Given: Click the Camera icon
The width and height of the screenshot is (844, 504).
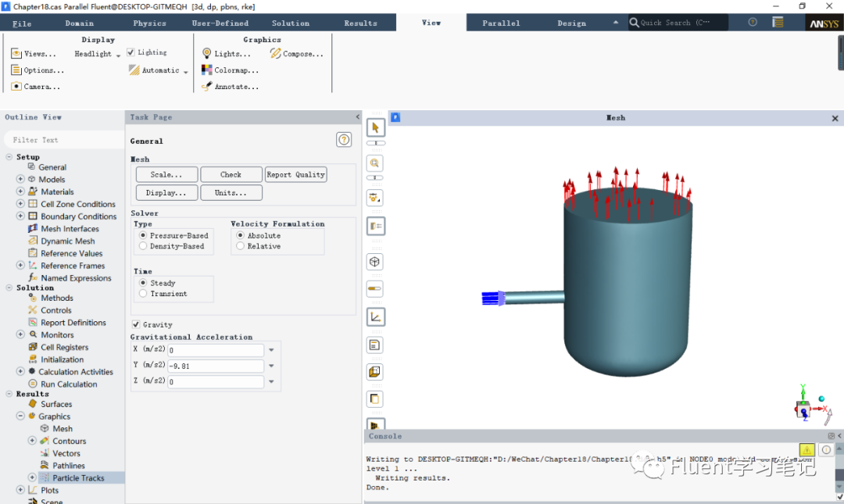Looking at the screenshot, I should (16, 86).
